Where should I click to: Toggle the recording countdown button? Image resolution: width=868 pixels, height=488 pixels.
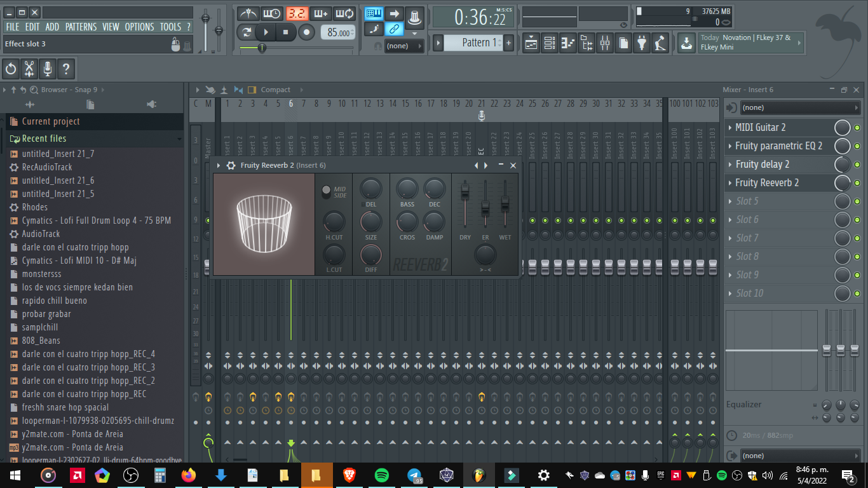(296, 13)
